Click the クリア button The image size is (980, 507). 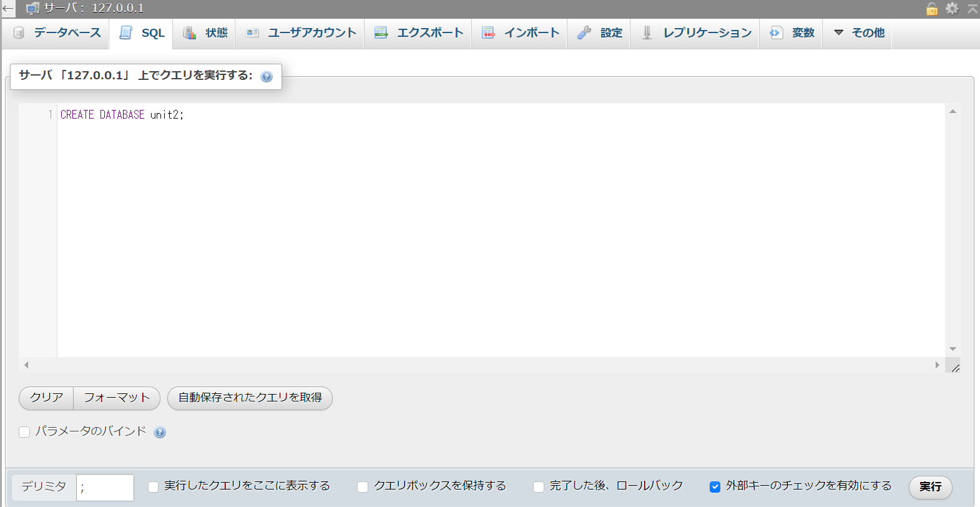[46, 398]
